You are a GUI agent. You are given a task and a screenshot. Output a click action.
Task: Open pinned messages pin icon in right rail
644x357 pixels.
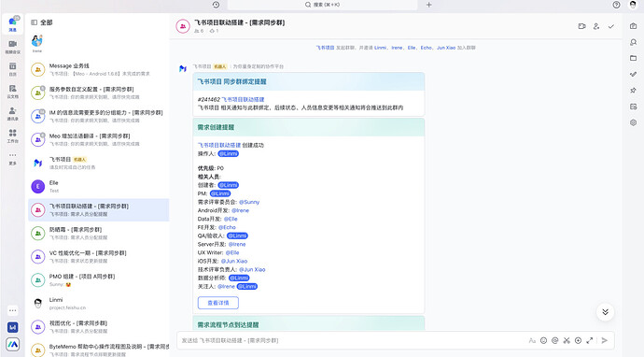[634, 90]
